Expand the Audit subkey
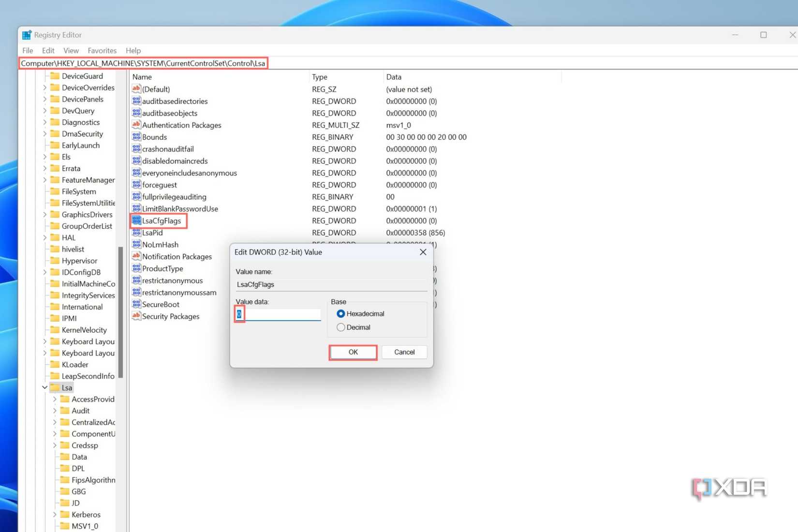 click(55, 410)
